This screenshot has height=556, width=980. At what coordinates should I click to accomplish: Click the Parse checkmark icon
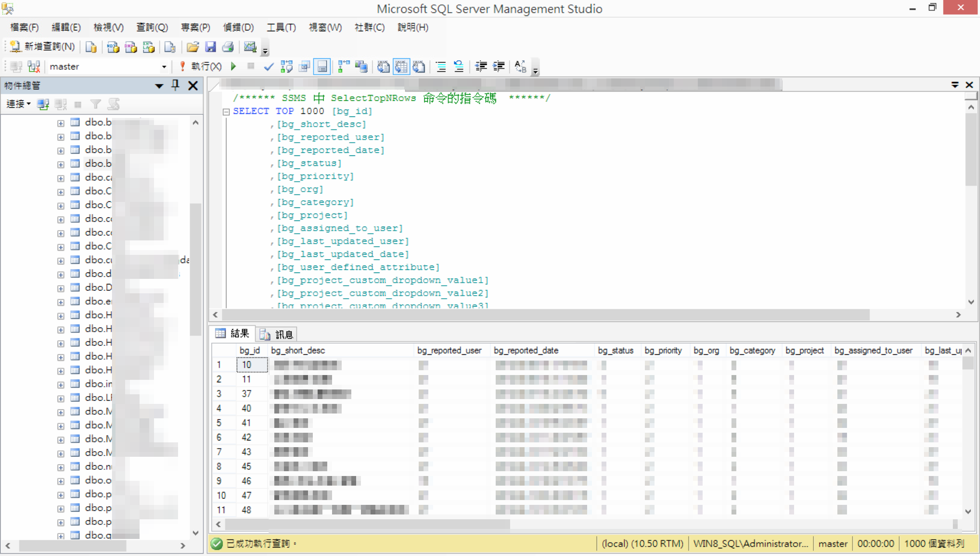click(x=269, y=66)
